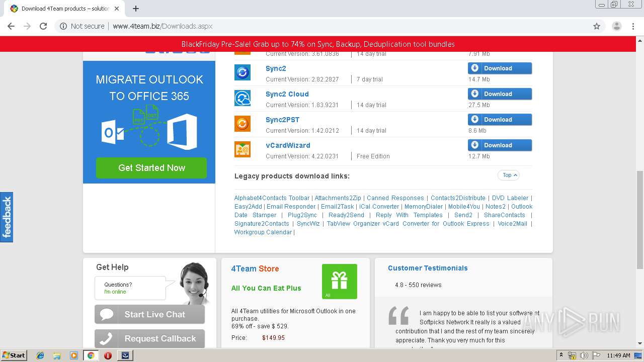Screen dimensions: 644x362
Task: Open the iCal Converter legacy link
Action: (x=379, y=207)
